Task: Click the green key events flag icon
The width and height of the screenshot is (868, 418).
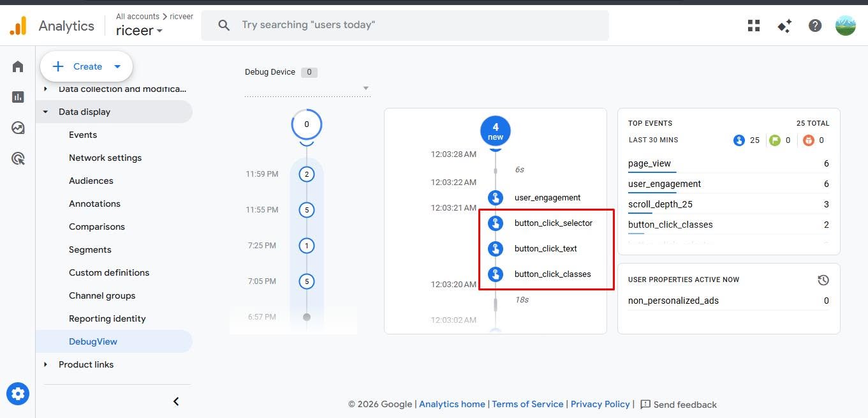Action: click(x=774, y=140)
